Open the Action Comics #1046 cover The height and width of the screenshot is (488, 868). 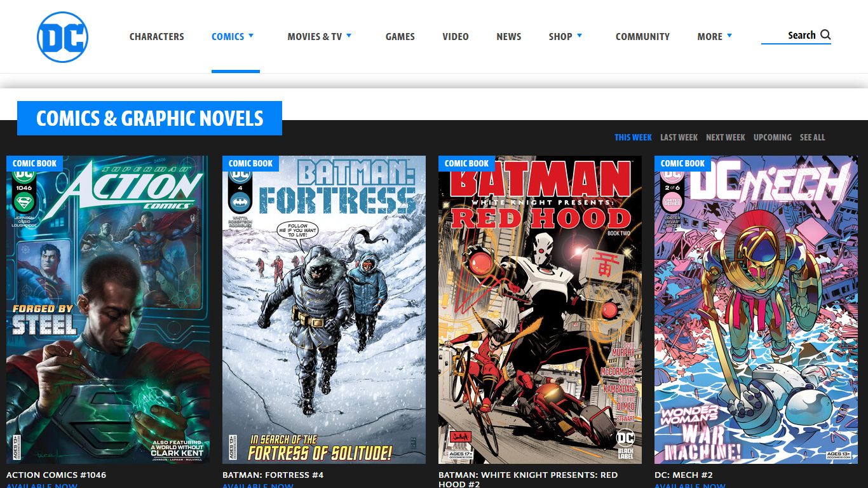[x=108, y=310]
